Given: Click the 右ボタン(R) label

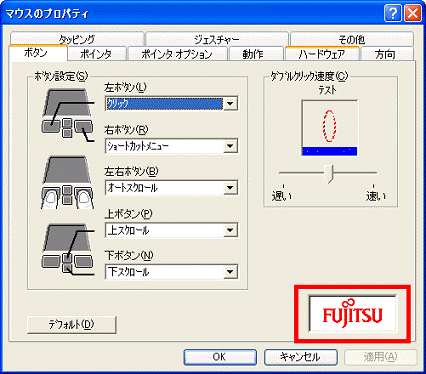Looking at the screenshot, I should click(126, 130).
